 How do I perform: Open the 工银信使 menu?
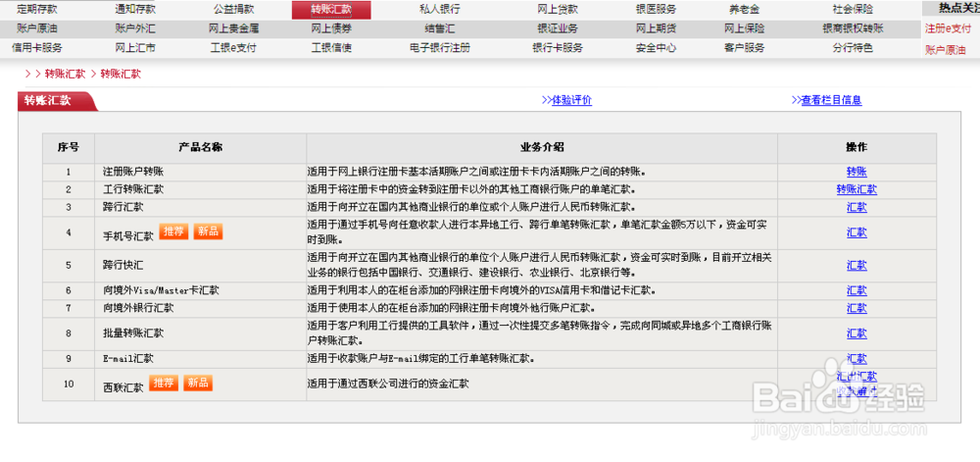pyautogui.click(x=331, y=48)
